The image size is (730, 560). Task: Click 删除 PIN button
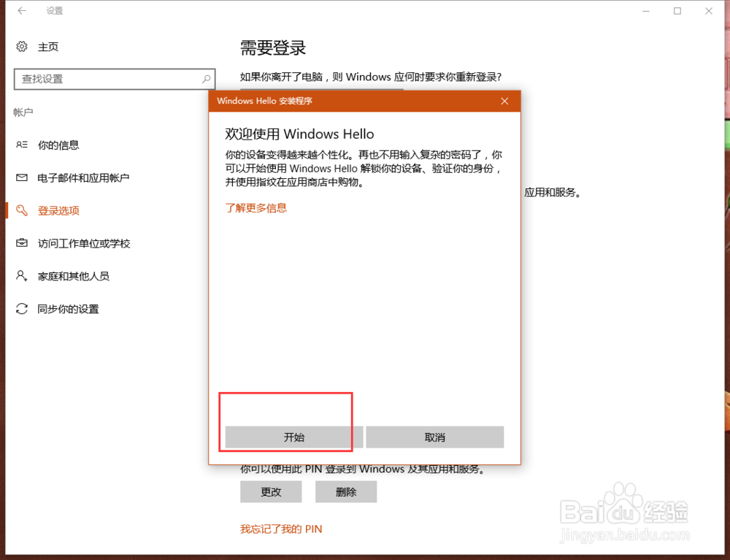click(x=346, y=492)
